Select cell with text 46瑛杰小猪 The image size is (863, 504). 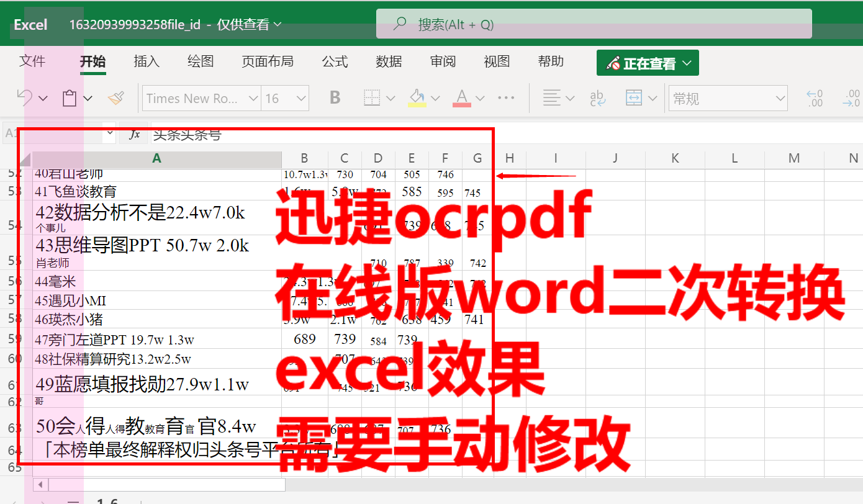pos(157,319)
